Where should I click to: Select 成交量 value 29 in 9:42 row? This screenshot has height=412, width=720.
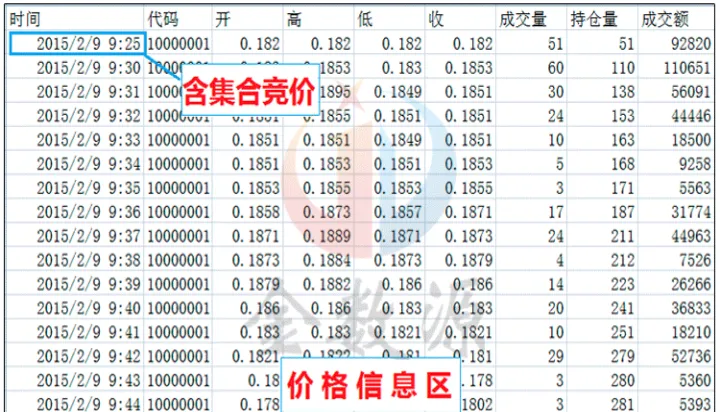pos(556,356)
